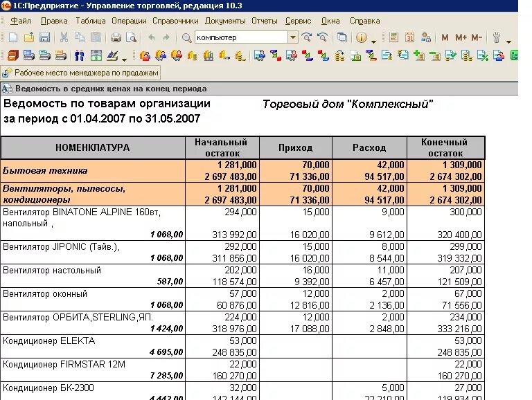532x400 pixels.
Task: Click the Find previous icon
Action: (x=323, y=37)
